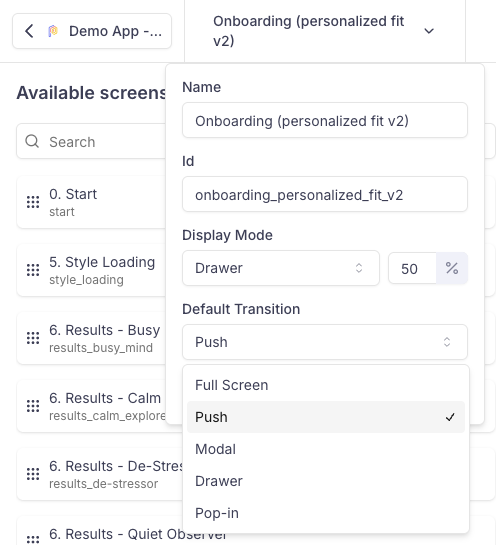Open the Display Mode Drawer dropdown
The width and height of the screenshot is (496, 545).
(281, 268)
